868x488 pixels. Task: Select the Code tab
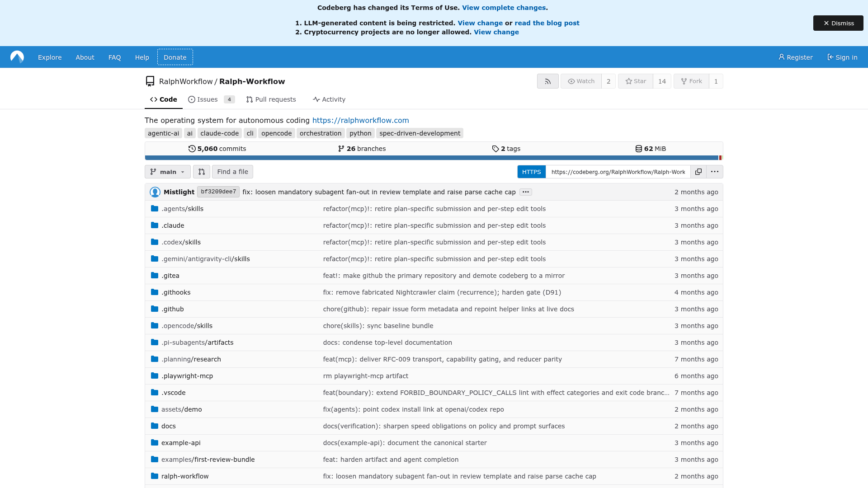pos(164,99)
